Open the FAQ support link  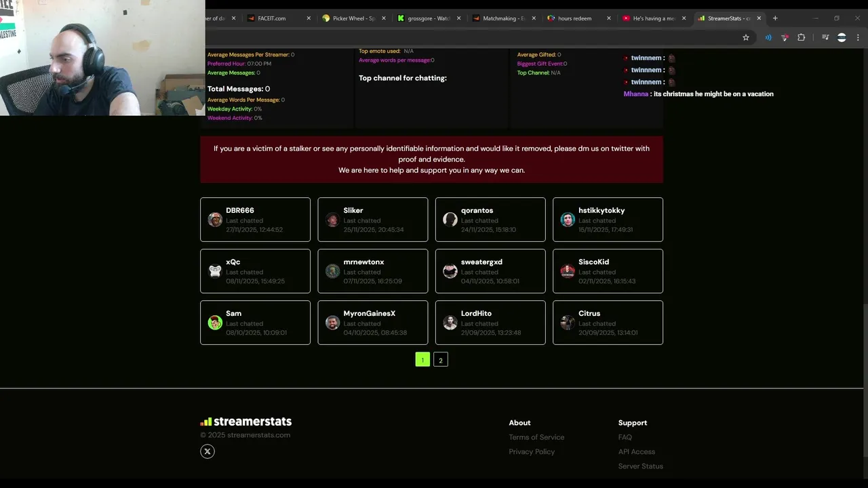(x=625, y=437)
